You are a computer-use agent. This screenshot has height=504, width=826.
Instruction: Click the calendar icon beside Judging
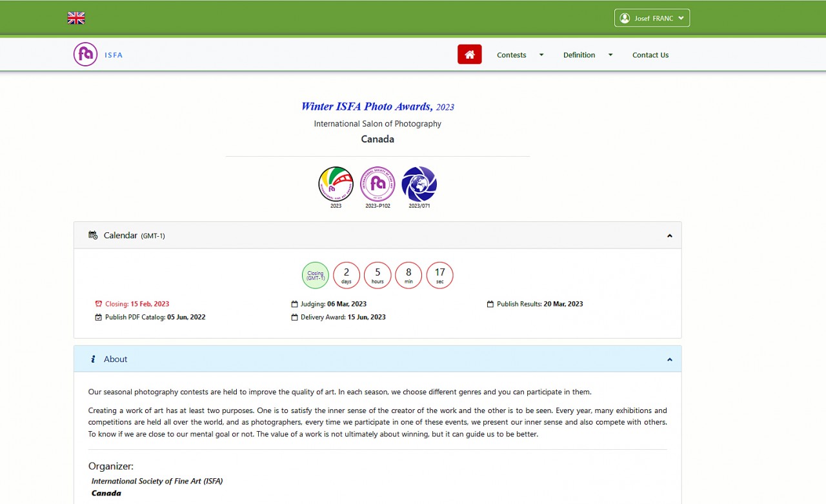click(x=294, y=304)
